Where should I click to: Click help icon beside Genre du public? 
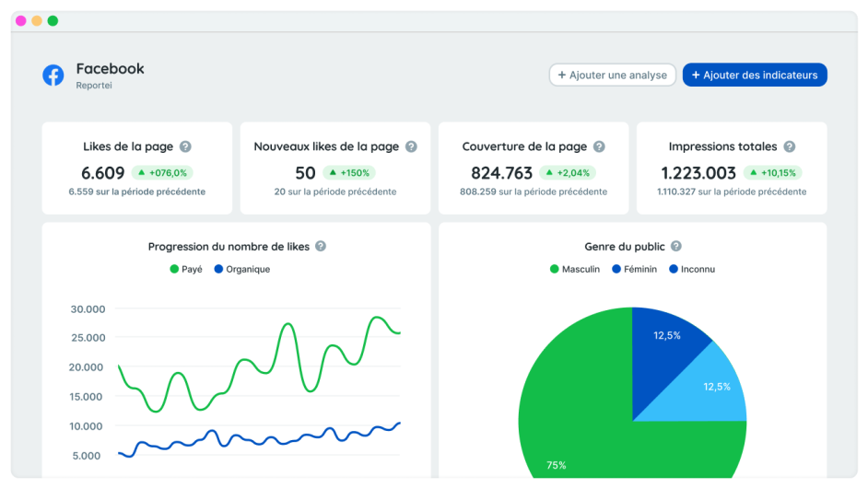click(x=675, y=246)
